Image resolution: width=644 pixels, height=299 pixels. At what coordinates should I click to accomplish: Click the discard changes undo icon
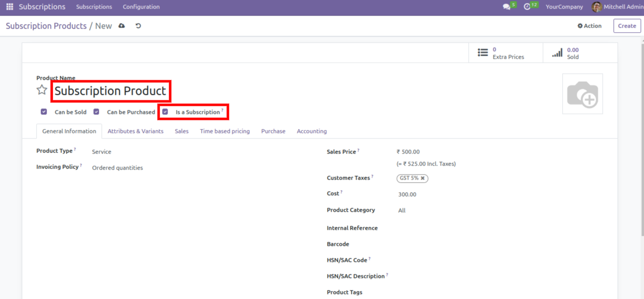point(138,26)
